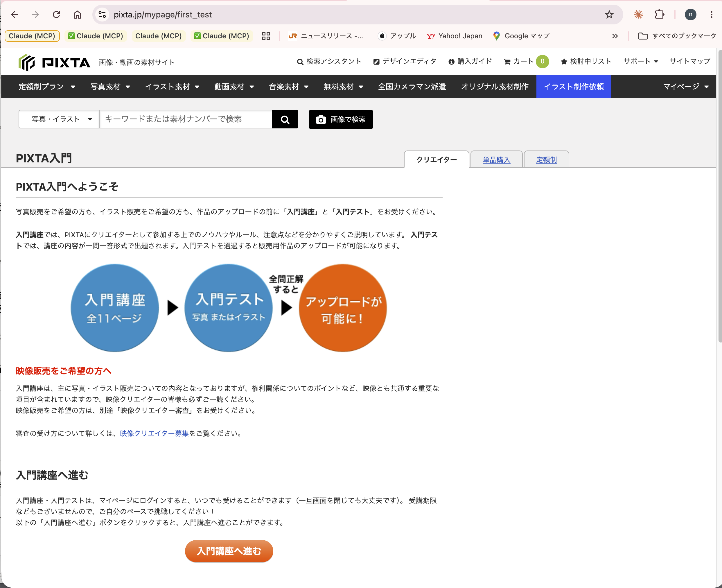Open オリジナル素材制作 menu item
Screen dimensions: 722x588
[x=495, y=87]
